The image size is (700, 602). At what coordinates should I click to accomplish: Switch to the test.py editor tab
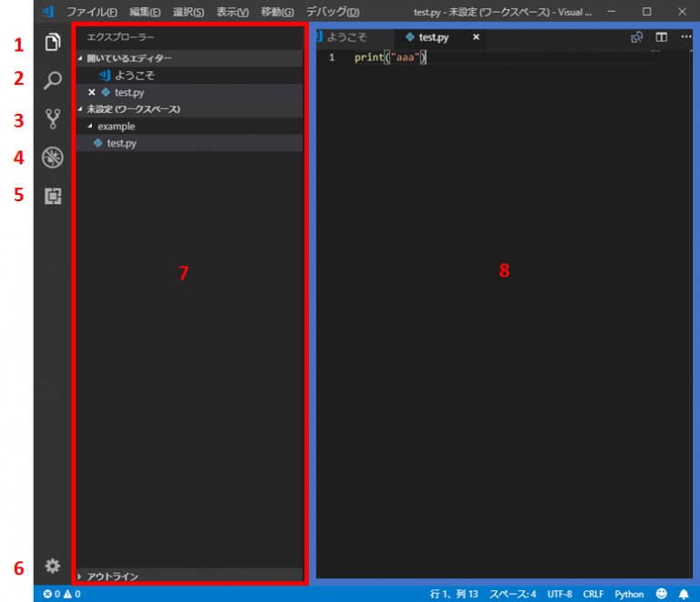[x=440, y=37]
